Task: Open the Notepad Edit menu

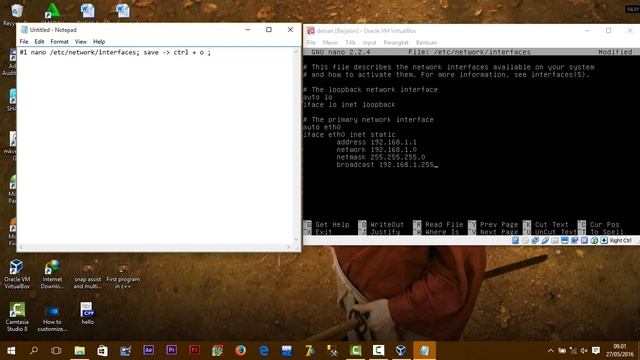Action: coord(39,42)
